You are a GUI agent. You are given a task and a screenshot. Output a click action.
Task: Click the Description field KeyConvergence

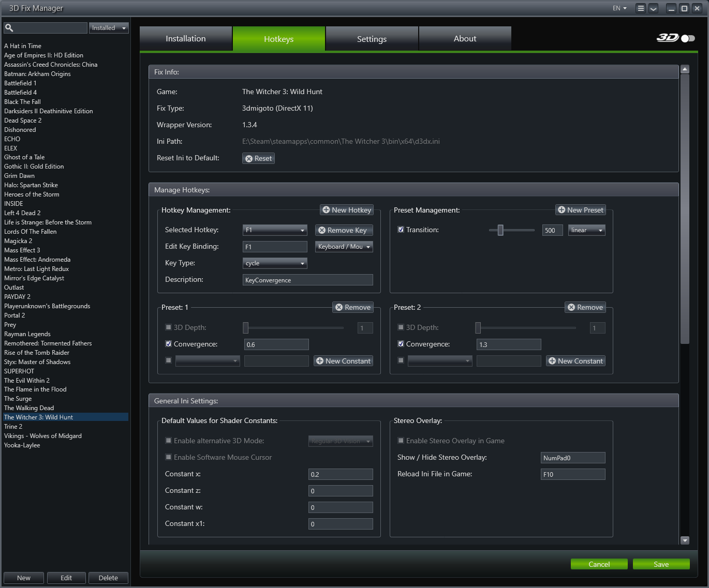(x=307, y=280)
